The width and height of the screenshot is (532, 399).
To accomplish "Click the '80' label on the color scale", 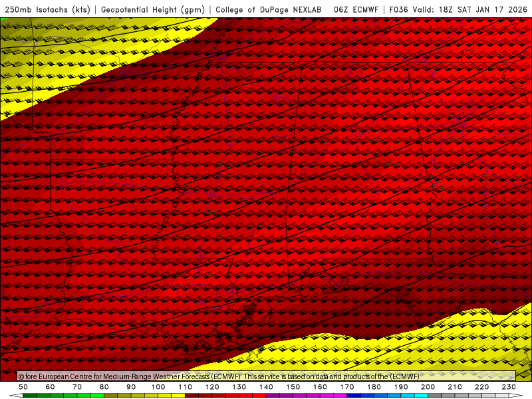I will coord(104,387).
